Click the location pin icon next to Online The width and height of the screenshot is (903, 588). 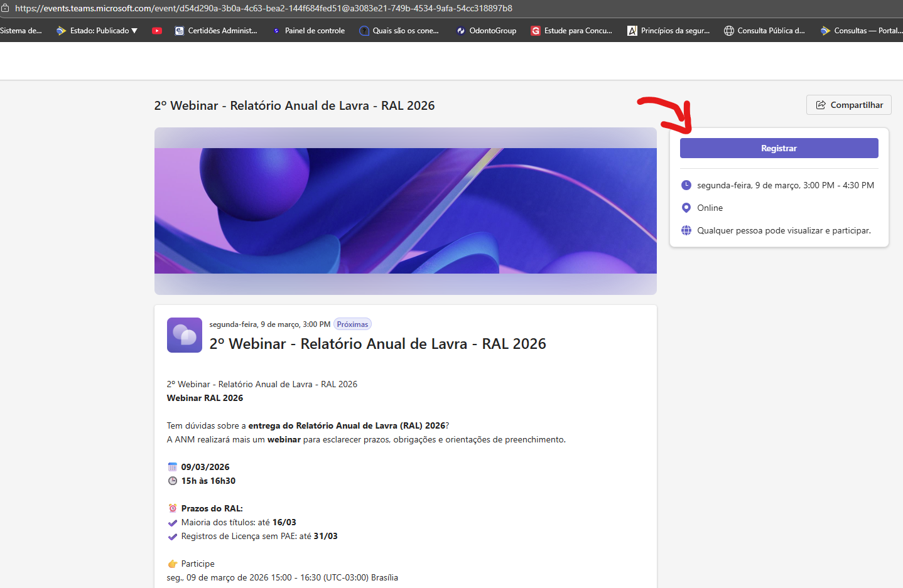point(686,208)
